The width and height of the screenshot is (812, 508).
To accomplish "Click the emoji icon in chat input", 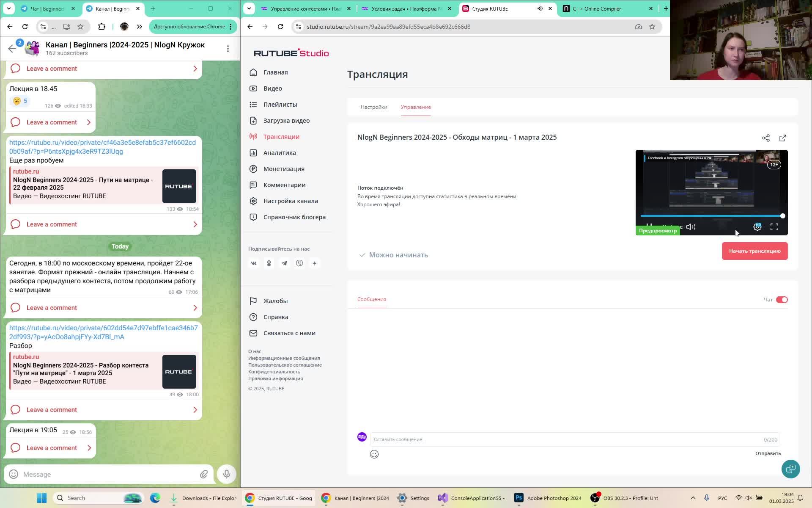I will [x=374, y=454].
